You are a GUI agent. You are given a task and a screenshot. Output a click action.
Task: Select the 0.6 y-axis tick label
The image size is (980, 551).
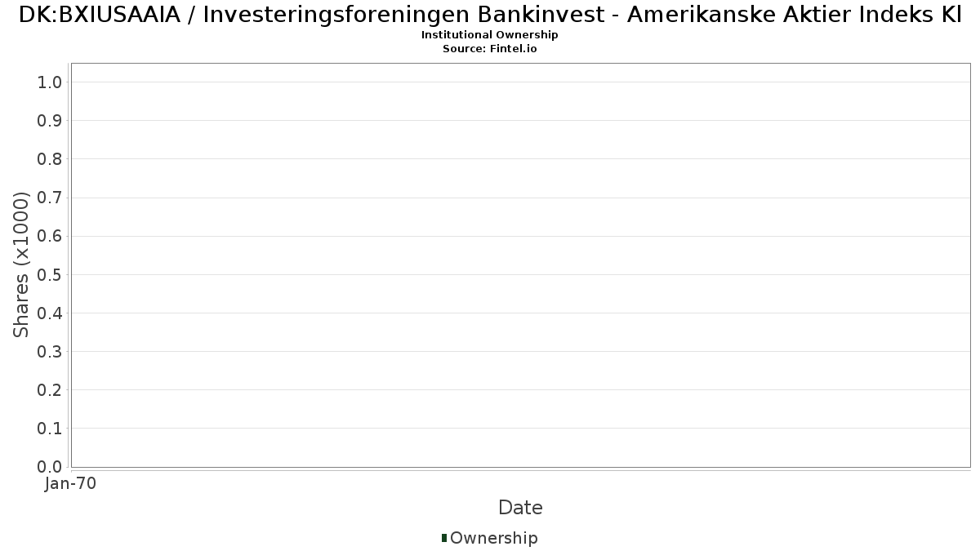pos(51,237)
